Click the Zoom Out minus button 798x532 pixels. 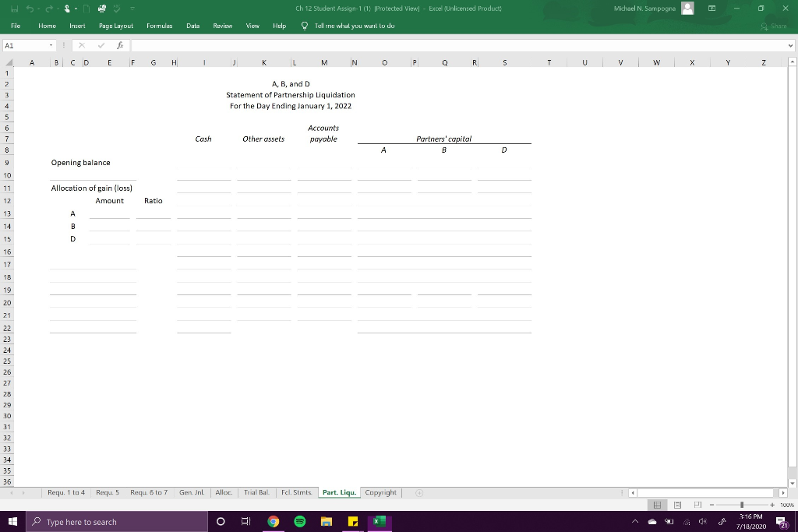712,505
